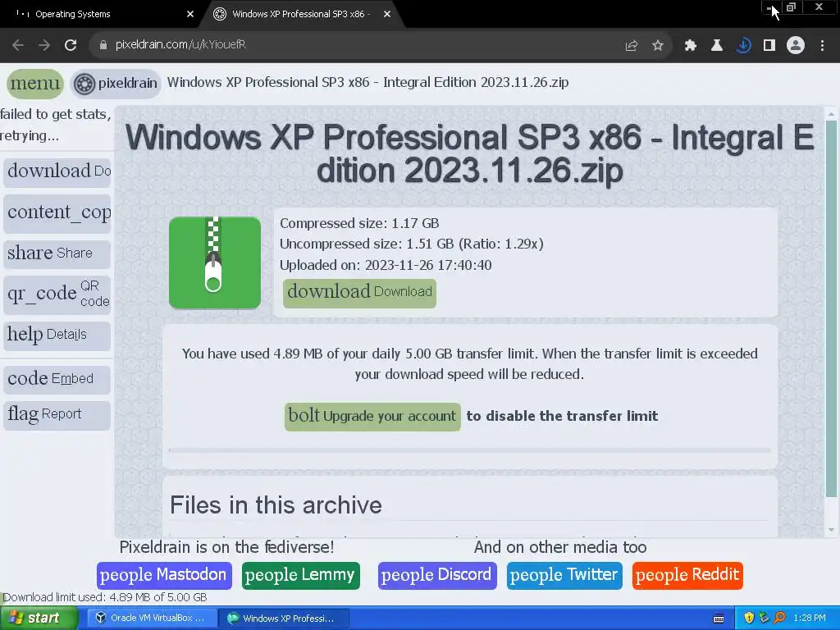
Task: Click the orange magnifier tray icon
Action: (779, 619)
